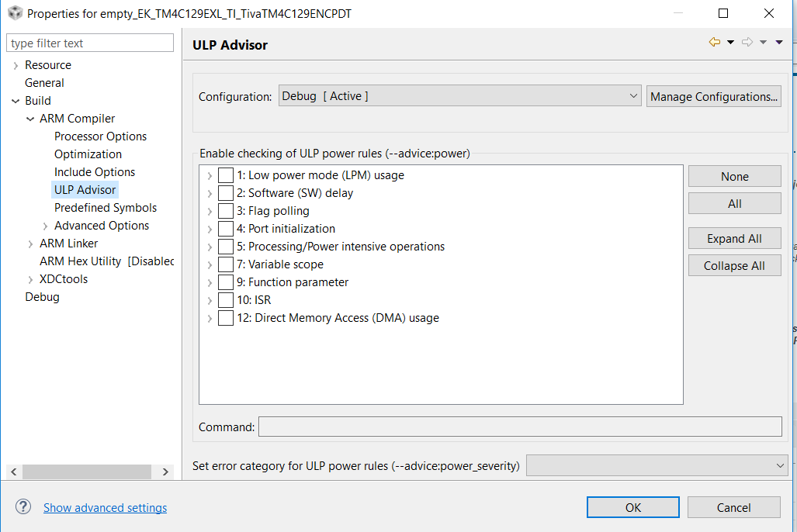Click the forward navigation arrow icon
This screenshot has height=532, width=797.
[x=747, y=43]
